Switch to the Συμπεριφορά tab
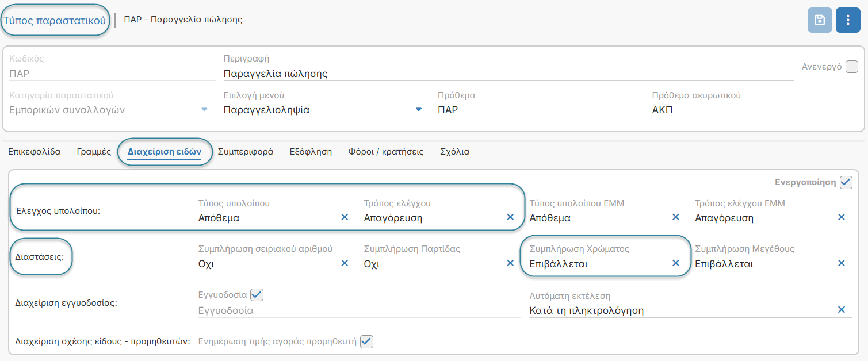Viewport: 868px width, 361px height. (x=246, y=152)
